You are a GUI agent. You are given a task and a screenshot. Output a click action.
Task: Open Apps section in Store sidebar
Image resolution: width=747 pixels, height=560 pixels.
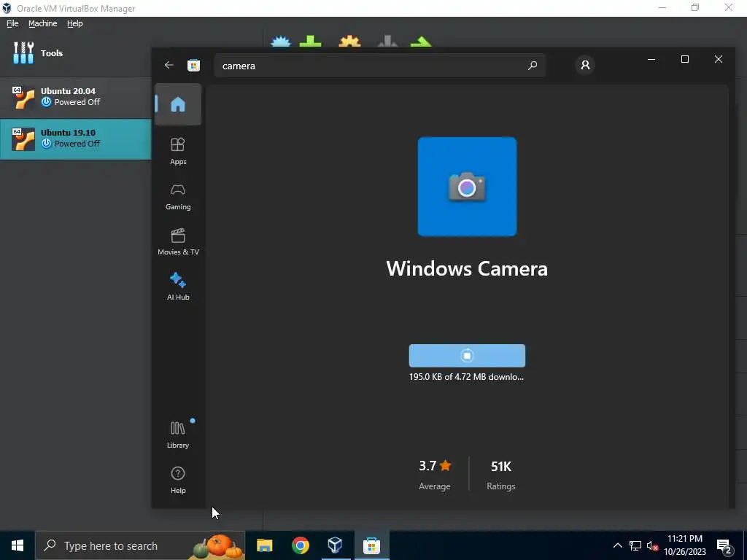pos(178,151)
